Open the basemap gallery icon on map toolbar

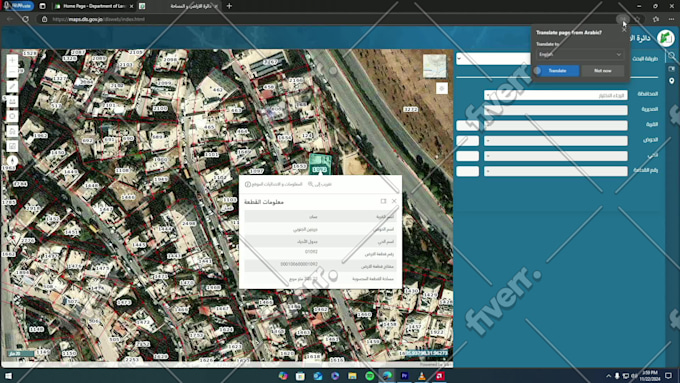coord(12,146)
